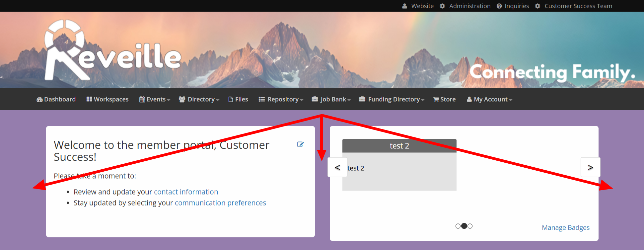
Task: Expand the My Account dropdown
Action: coord(490,100)
